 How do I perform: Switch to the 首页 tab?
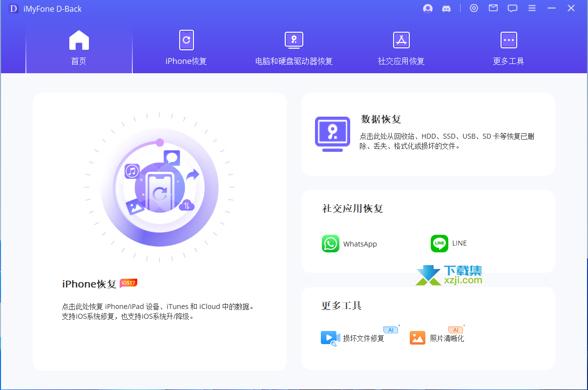click(79, 49)
